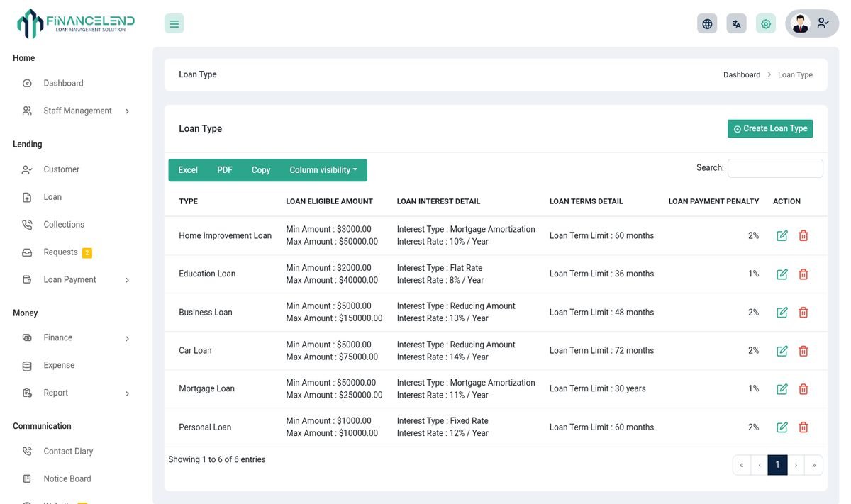Export the table to Excel
851x504 pixels.
(188, 170)
